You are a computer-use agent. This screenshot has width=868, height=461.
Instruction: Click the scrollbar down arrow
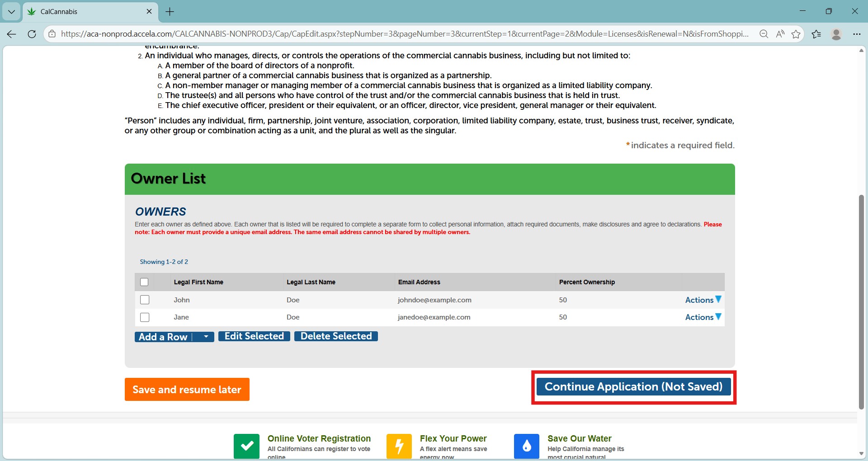tap(861, 454)
